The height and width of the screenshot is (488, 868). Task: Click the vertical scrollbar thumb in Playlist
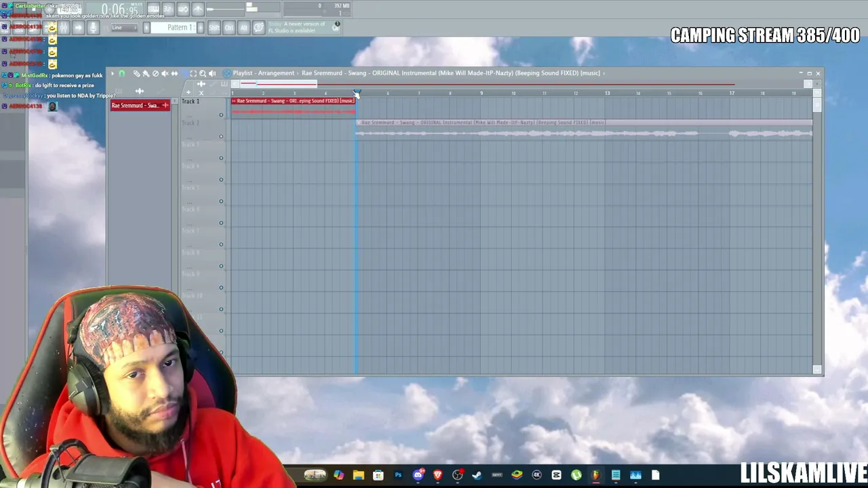[817, 104]
